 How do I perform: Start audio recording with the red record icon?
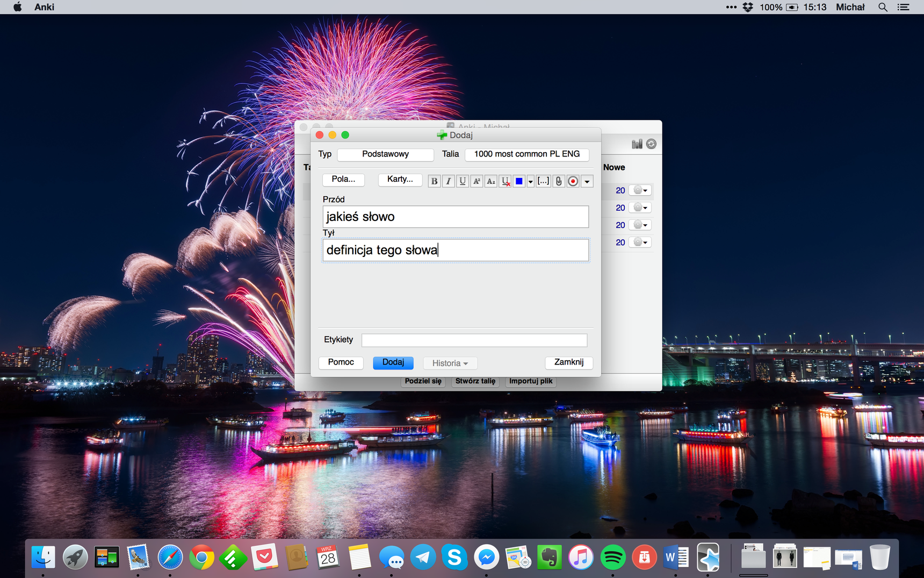(573, 181)
